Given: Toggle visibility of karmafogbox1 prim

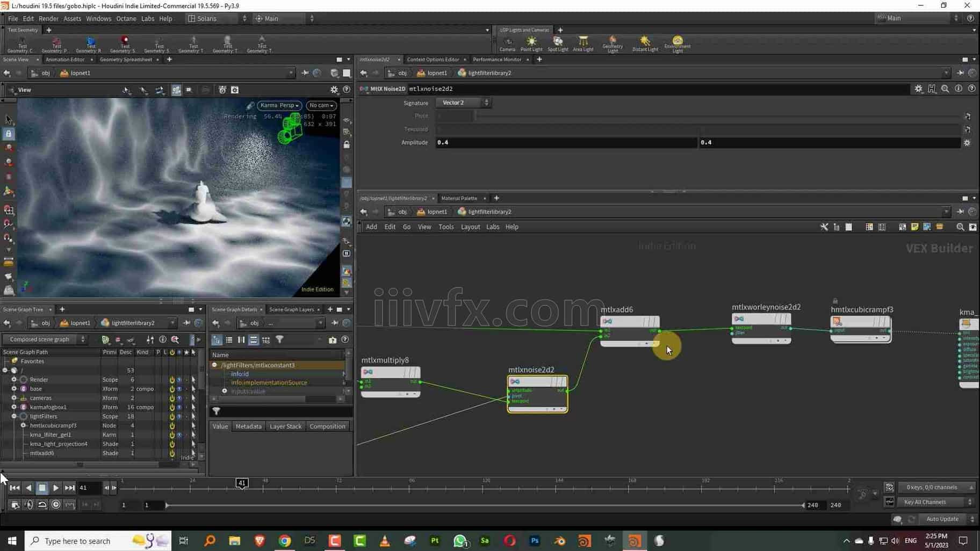Looking at the screenshot, I should point(179,407).
